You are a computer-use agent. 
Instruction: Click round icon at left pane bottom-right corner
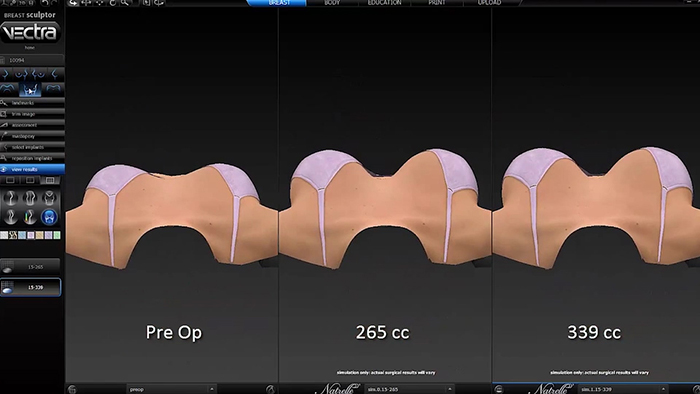pos(270,389)
